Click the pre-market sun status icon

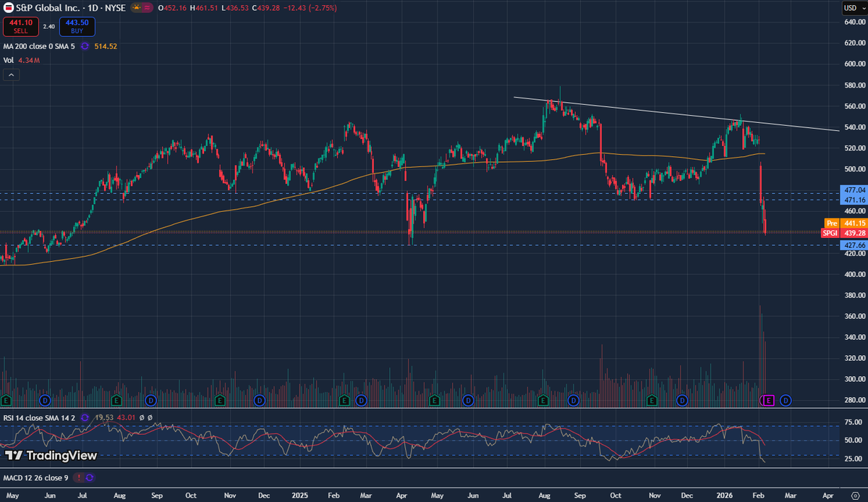136,7
